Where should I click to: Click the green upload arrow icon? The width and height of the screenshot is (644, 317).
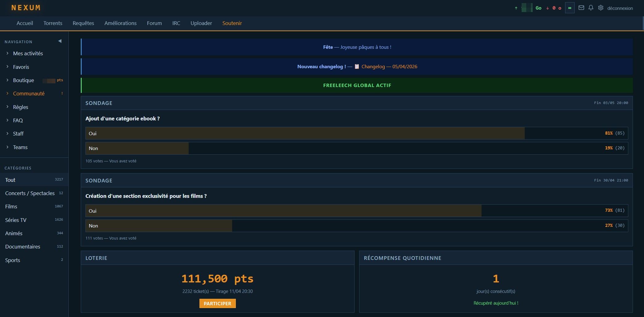click(516, 8)
